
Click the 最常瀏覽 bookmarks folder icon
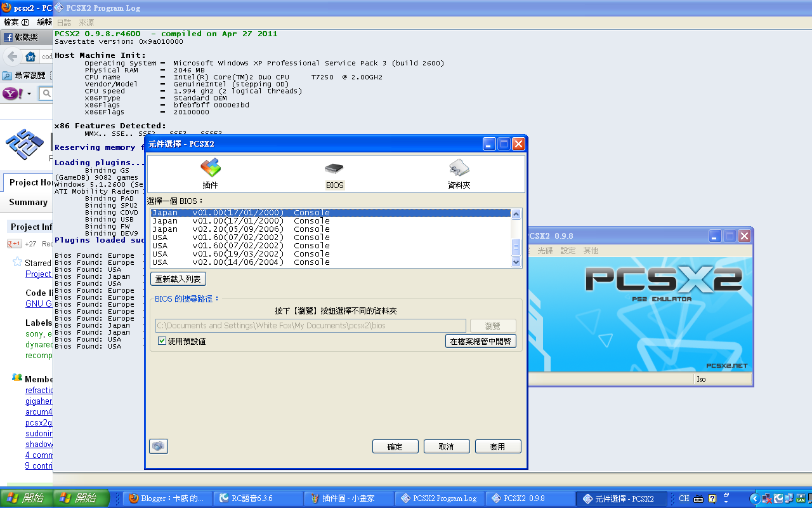click(x=7, y=75)
